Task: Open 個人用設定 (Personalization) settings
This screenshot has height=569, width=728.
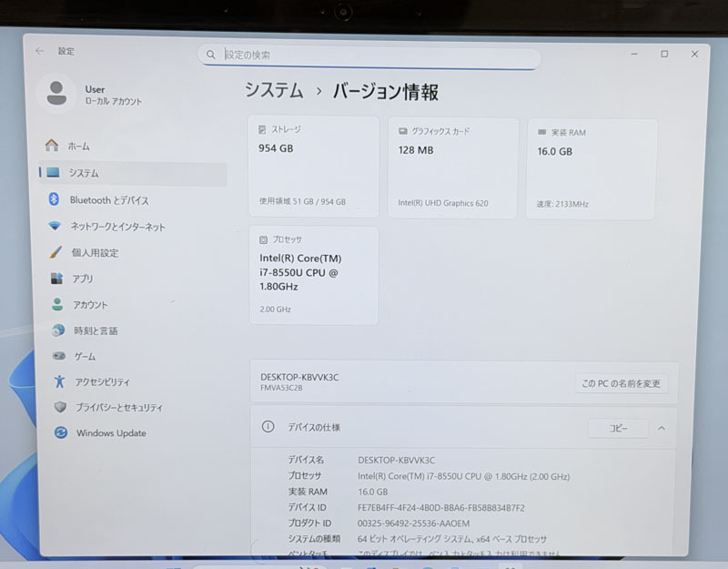Action: (82, 252)
